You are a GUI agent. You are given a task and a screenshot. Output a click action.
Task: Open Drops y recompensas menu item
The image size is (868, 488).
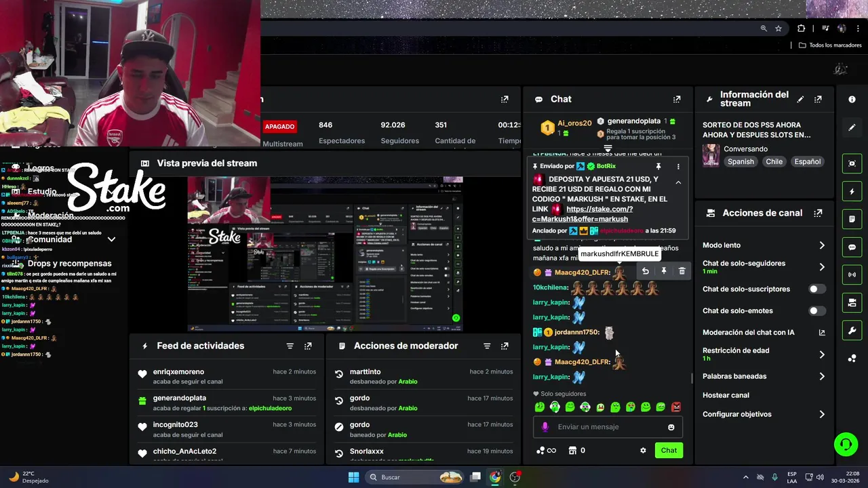click(69, 263)
